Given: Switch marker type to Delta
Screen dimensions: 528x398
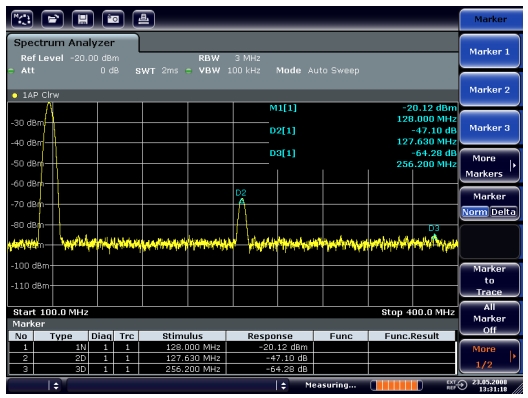Looking at the screenshot, I should click(x=503, y=212).
